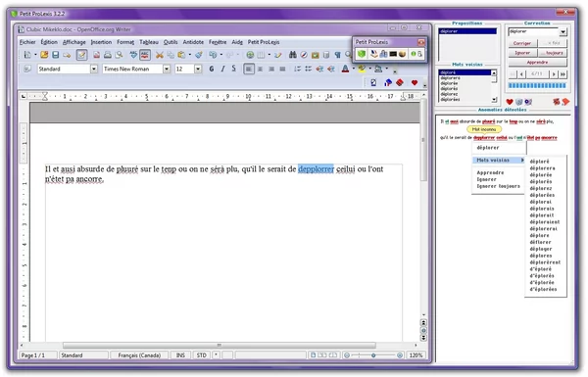Image resolution: width=588 pixels, height=377 pixels.
Task: Toggle numbered list on/off
Action: click(297, 69)
